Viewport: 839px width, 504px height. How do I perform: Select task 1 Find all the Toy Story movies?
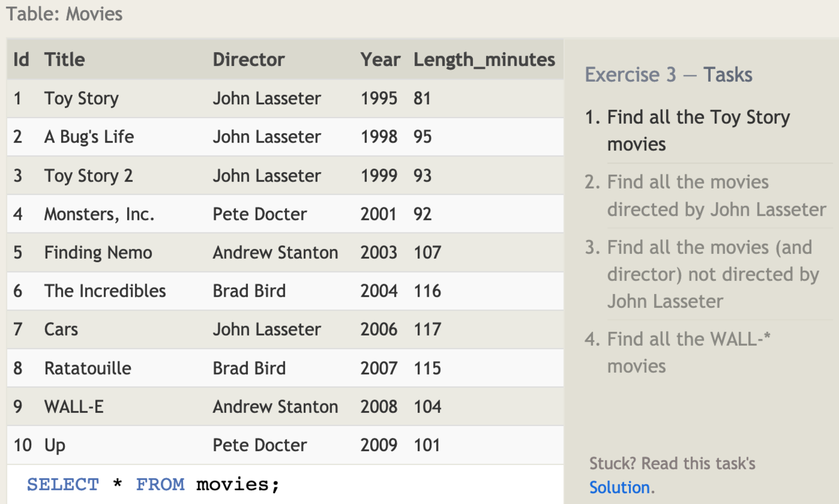coord(698,131)
